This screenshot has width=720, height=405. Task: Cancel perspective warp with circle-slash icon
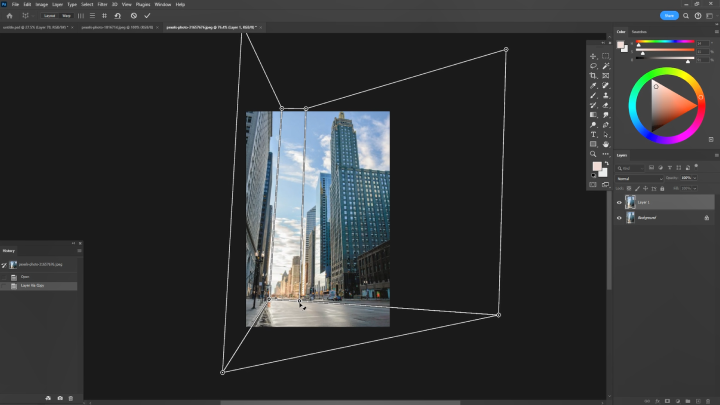(x=134, y=16)
